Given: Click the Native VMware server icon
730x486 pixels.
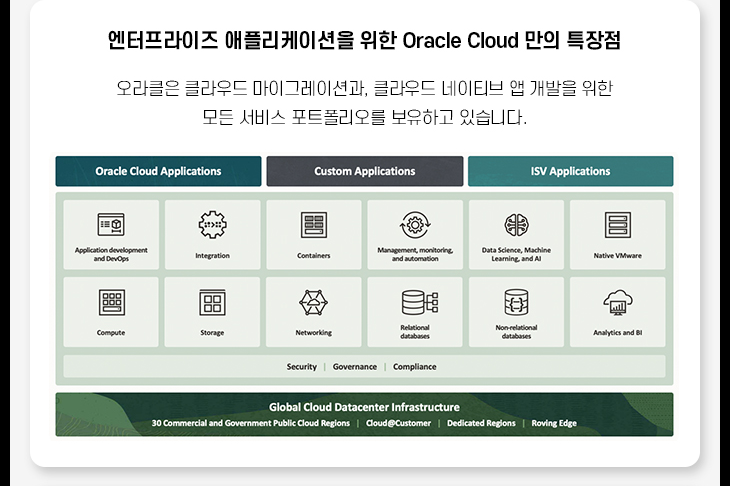Looking at the screenshot, I should point(617,225).
